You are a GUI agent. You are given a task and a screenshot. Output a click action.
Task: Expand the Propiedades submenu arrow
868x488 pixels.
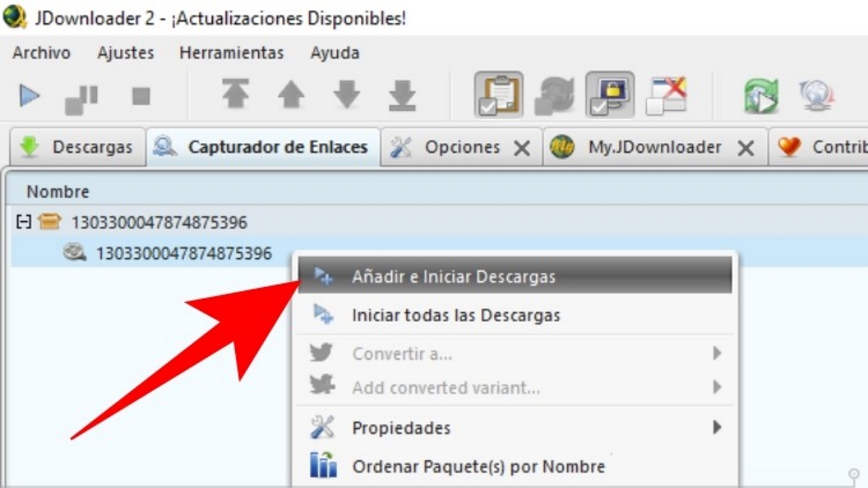(x=717, y=427)
